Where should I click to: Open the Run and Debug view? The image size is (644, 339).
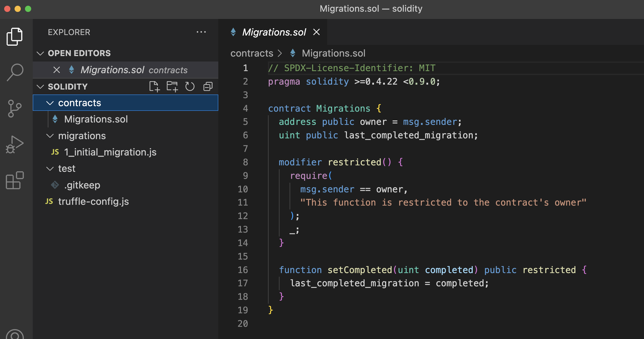pos(15,145)
